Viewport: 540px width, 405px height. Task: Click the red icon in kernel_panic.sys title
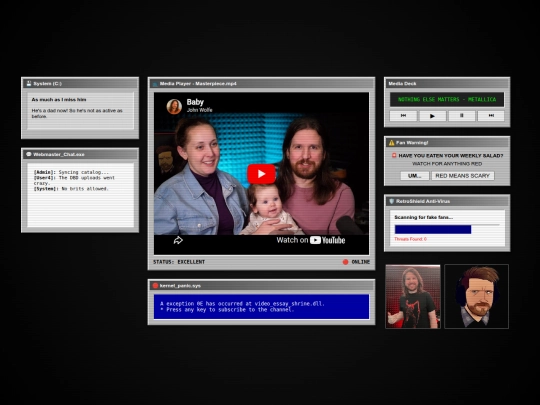pos(155,285)
